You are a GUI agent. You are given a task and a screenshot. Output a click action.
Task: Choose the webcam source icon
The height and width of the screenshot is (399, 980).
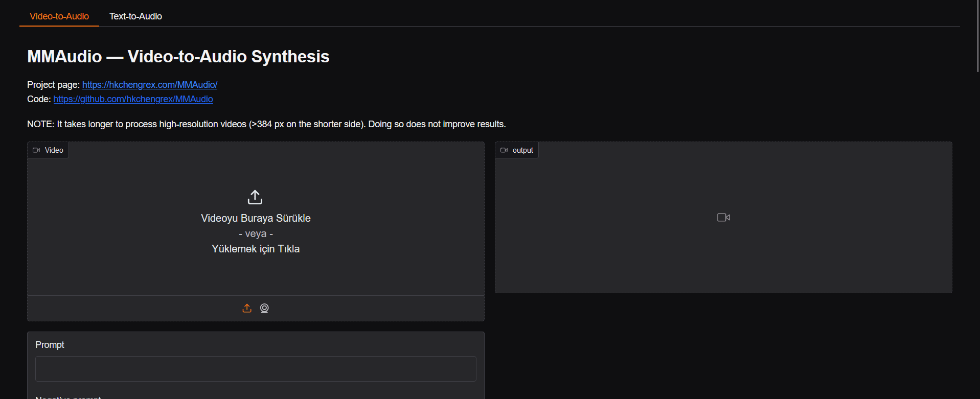[x=264, y=308]
